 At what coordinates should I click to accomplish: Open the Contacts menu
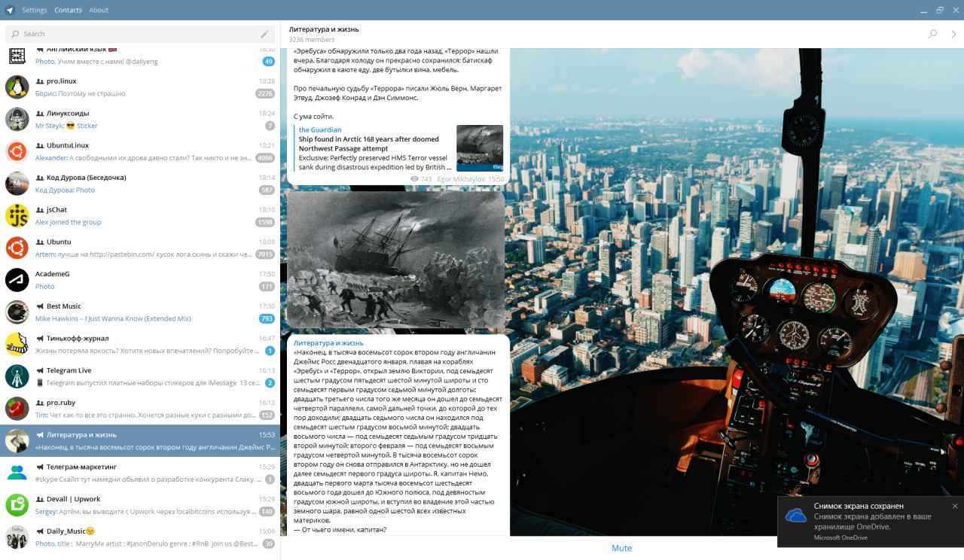[x=69, y=10]
